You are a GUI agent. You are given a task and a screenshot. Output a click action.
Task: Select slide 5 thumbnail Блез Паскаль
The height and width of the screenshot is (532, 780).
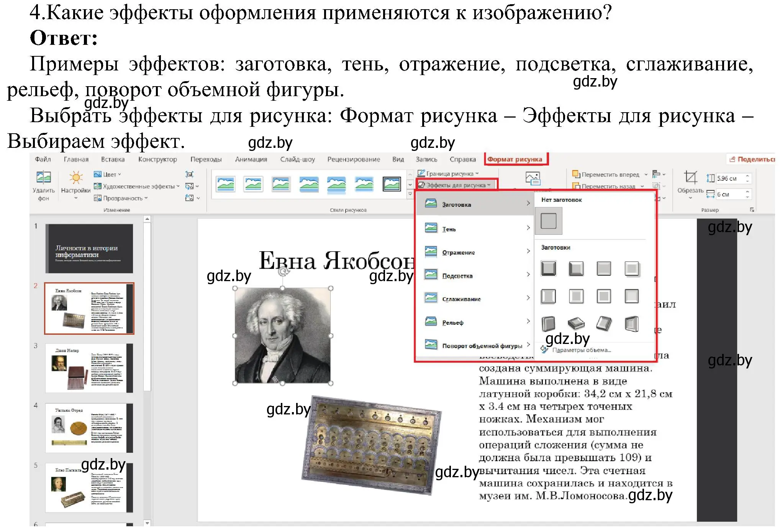tap(89, 488)
